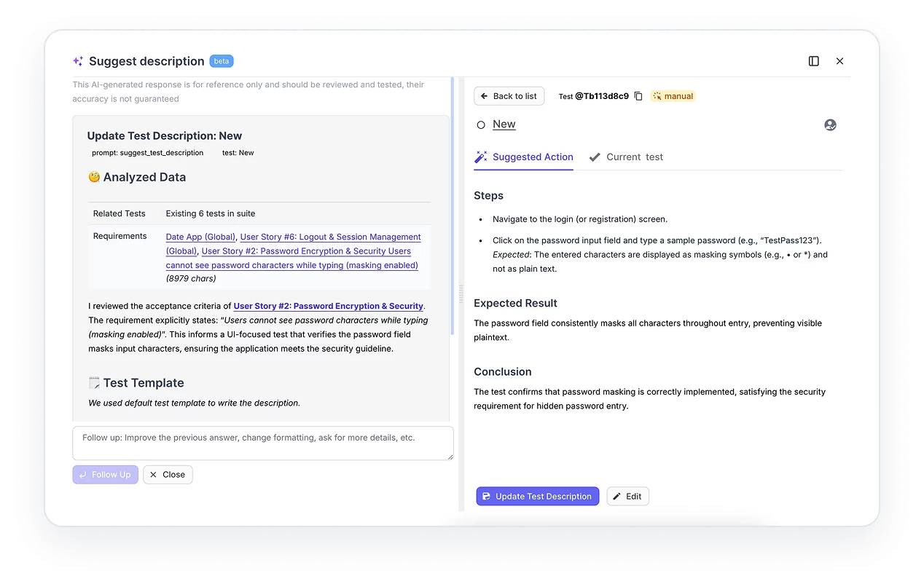Click the follow-up input field
This screenshot has height=584, width=924.
point(263,442)
